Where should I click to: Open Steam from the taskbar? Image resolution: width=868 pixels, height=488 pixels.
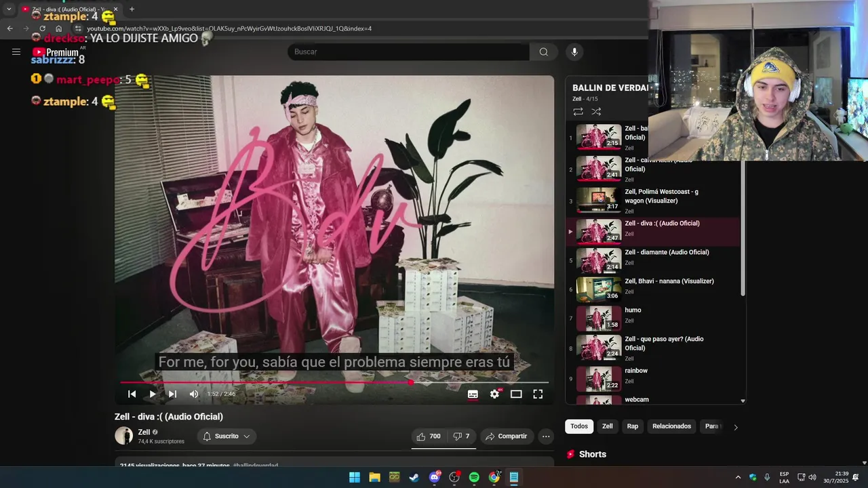pos(414,477)
